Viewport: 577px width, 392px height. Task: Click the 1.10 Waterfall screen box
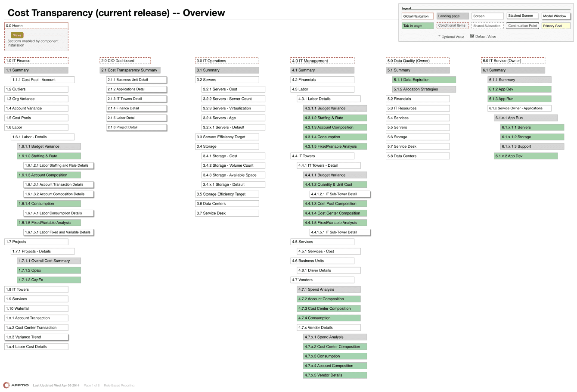36,308
